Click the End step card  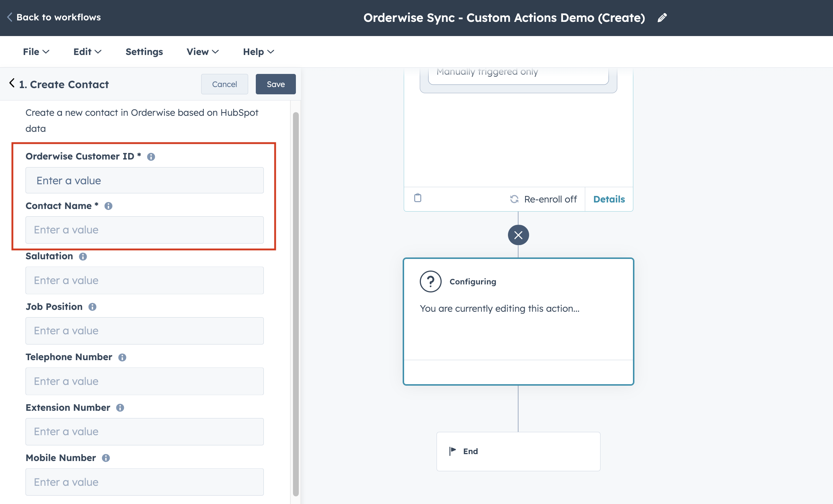pyautogui.click(x=518, y=452)
